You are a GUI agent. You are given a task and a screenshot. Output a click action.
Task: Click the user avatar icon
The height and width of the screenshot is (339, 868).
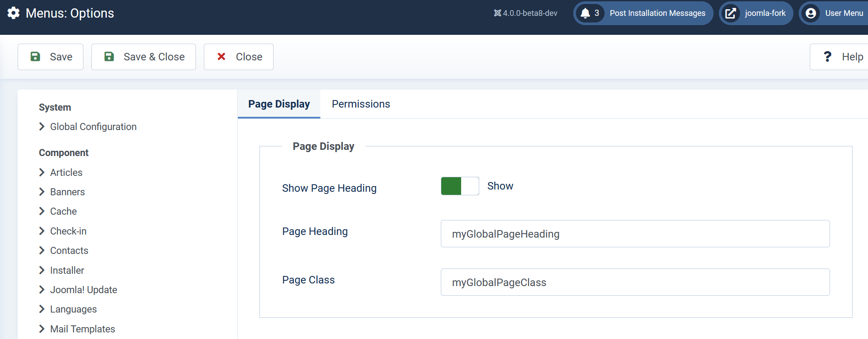click(811, 13)
